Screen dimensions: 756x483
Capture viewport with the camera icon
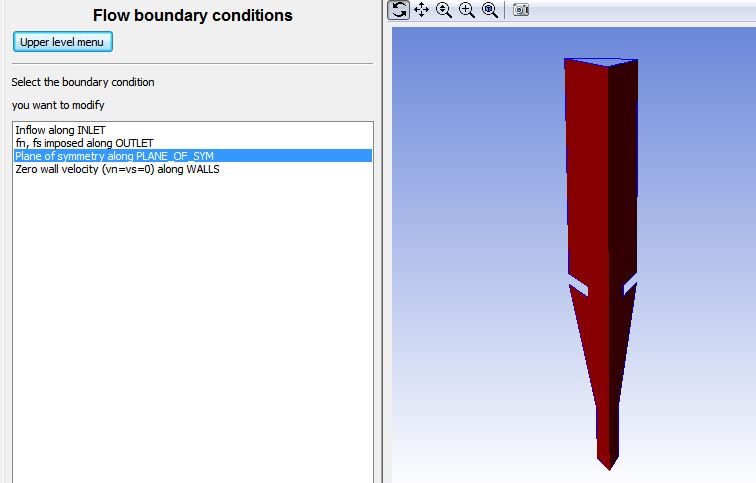(521, 10)
